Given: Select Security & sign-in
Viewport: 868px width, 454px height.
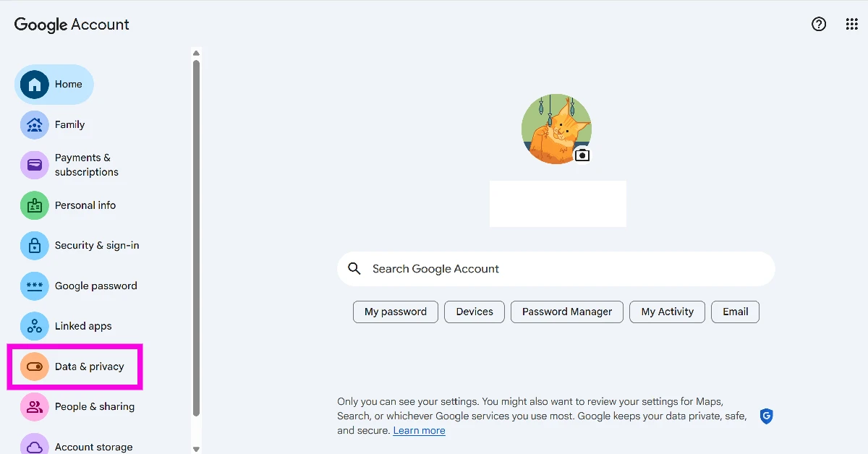Looking at the screenshot, I should (x=80, y=246).
